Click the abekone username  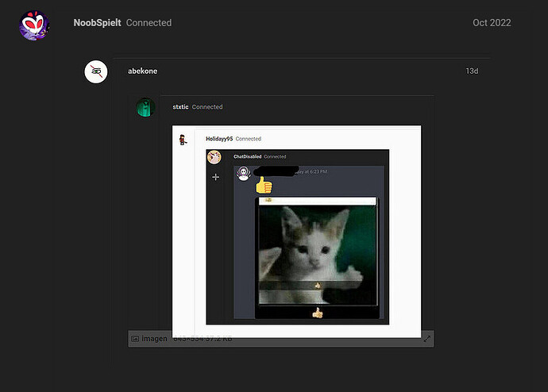tap(143, 71)
